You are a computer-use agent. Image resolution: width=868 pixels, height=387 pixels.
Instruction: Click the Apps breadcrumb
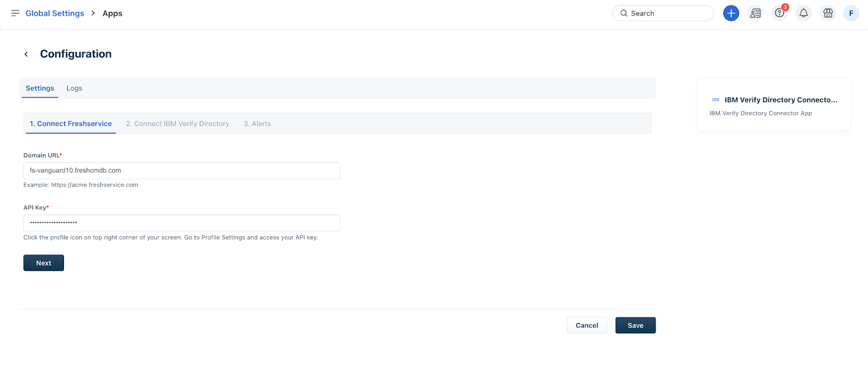(112, 13)
